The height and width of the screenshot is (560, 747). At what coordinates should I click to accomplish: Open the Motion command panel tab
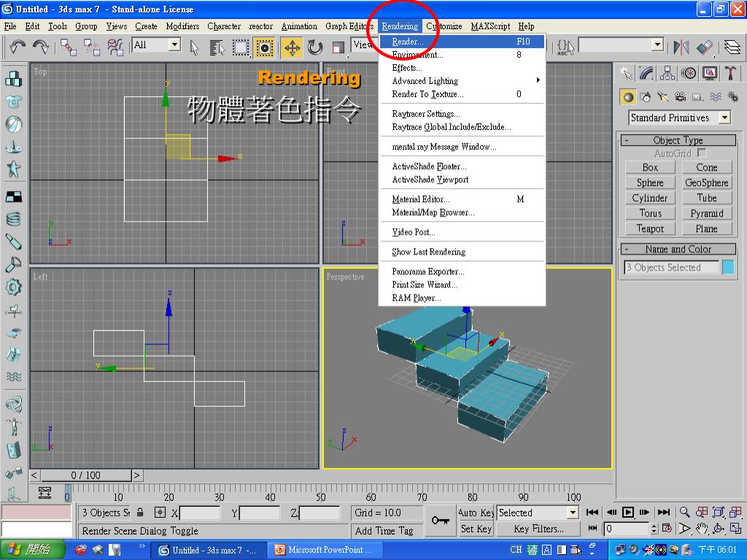[x=689, y=73]
